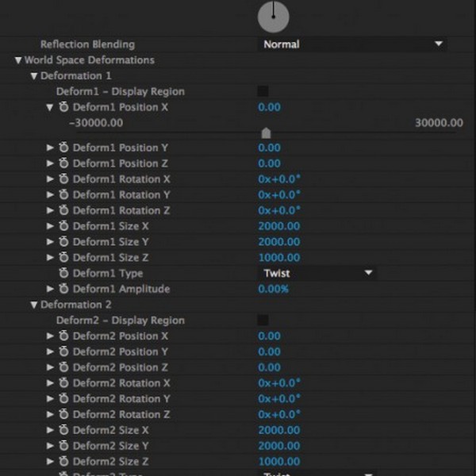Edit Deform2 Rotation X angle value

coord(279,383)
